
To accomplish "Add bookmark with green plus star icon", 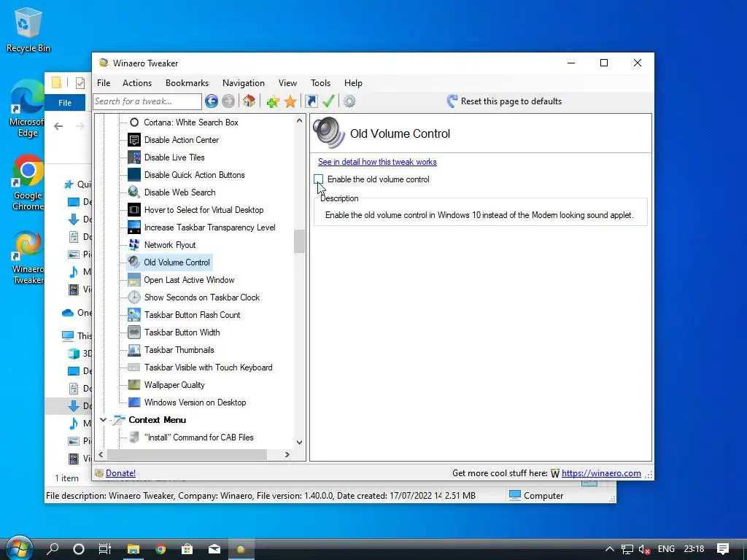I will click(273, 101).
